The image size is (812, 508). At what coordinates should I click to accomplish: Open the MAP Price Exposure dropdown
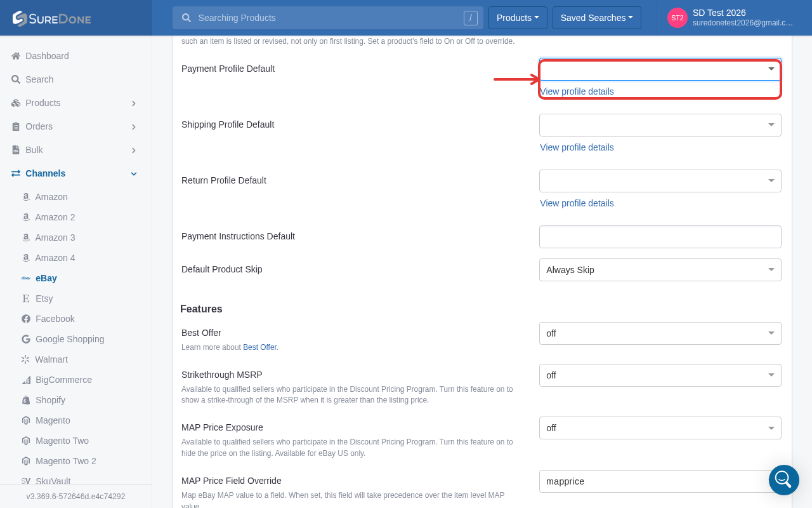[x=660, y=428]
